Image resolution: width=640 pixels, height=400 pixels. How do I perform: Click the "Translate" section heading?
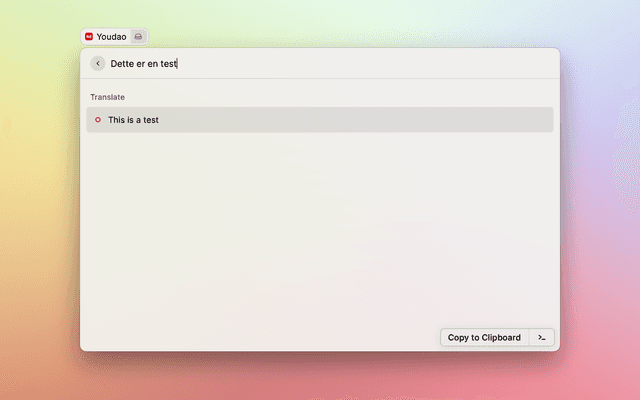[108, 97]
